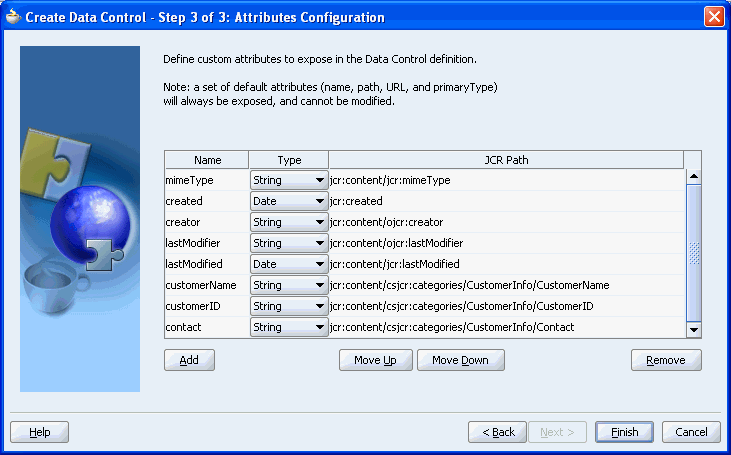The height and width of the screenshot is (455, 731).
Task: Click the Move Up button
Action: tap(376, 360)
